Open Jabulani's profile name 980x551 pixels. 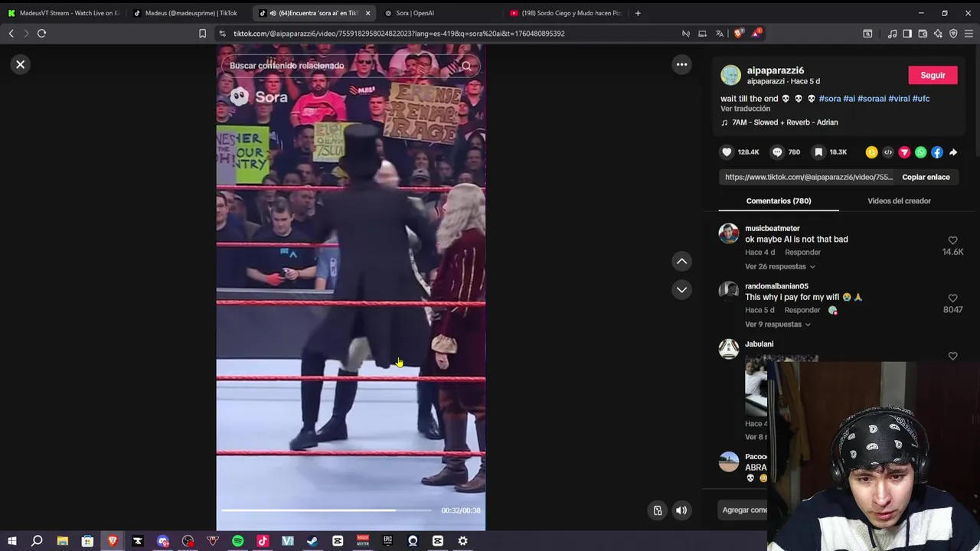pyautogui.click(x=759, y=344)
